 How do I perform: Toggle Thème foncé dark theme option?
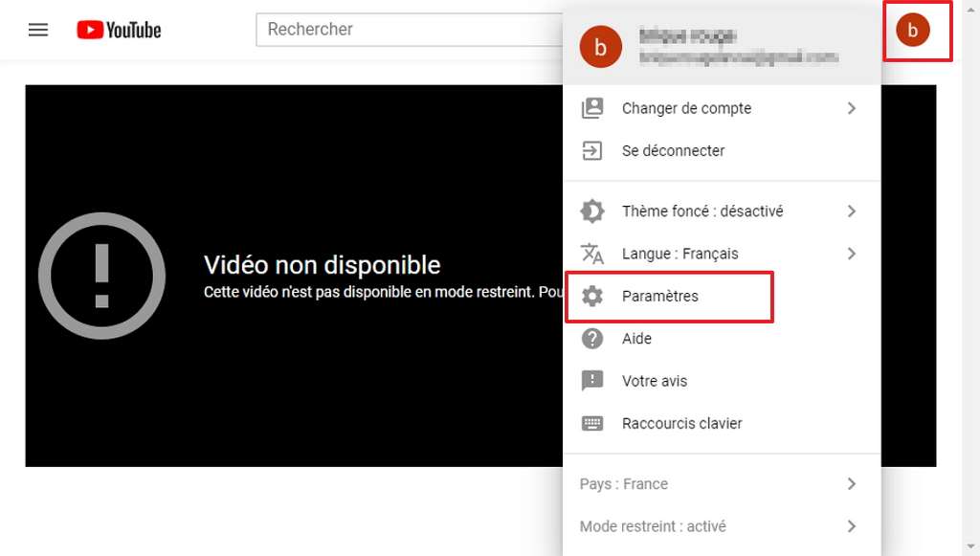(702, 211)
